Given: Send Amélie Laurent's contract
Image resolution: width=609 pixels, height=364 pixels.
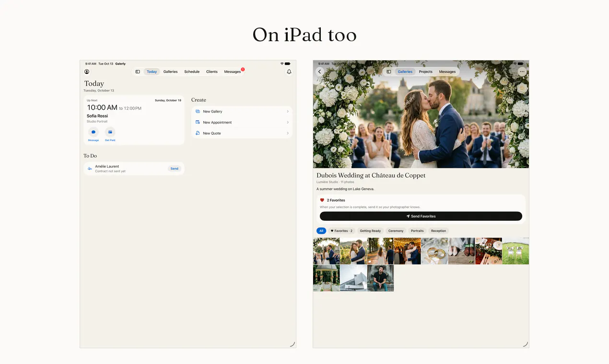Looking at the screenshot, I should tap(175, 169).
